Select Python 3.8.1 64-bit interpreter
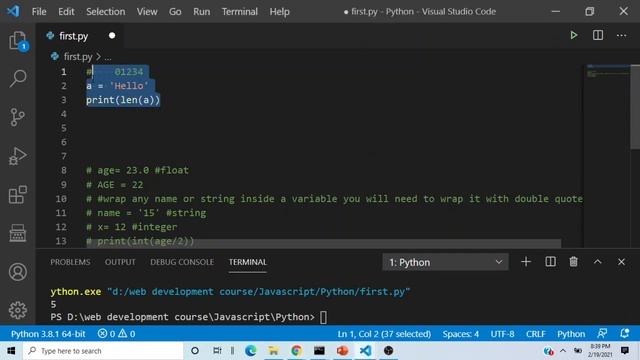Viewport: 640px width, 360px height. point(48,334)
